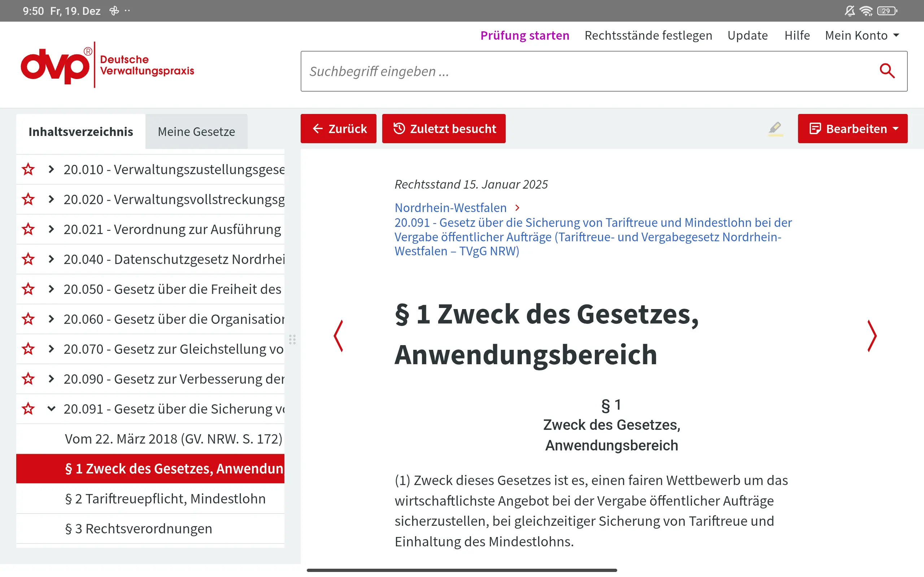The height and width of the screenshot is (577, 924).
Task: Click Prüfung starten in top menu
Action: coord(524,35)
